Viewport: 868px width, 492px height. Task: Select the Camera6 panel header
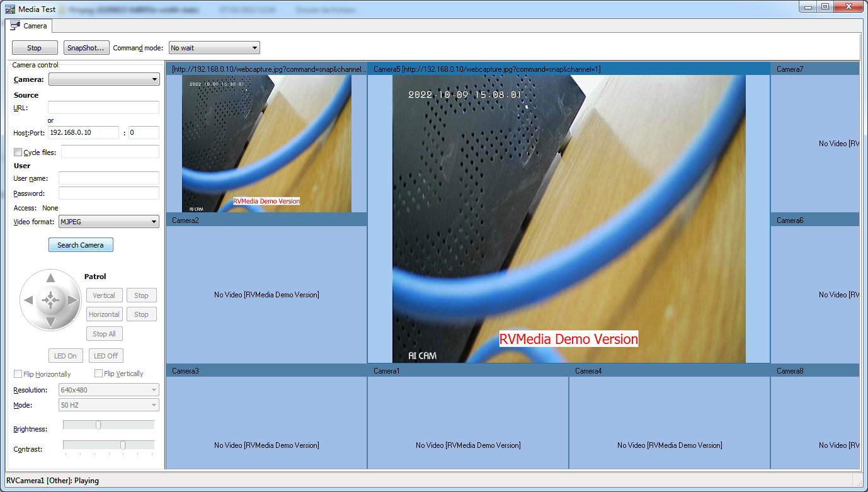pyautogui.click(x=815, y=220)
